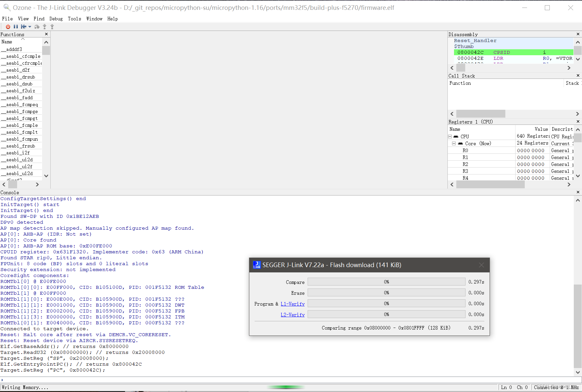
Task: Select the __aeabi_fcmpeq function
Action: coord(21,104)
